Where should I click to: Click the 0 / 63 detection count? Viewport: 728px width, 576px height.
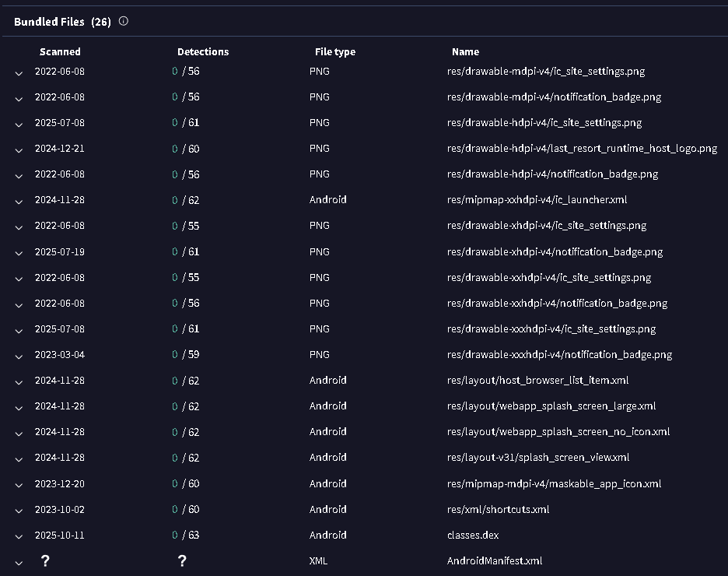pos(186,536)
